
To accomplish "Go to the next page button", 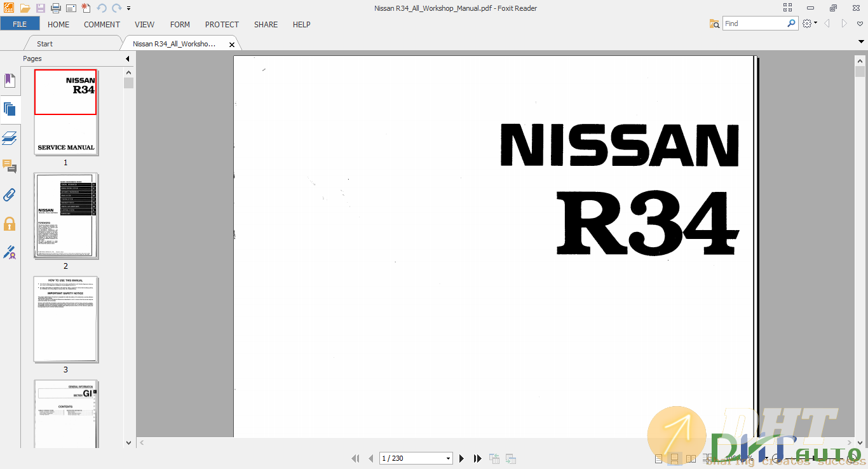I will [462, 458].
